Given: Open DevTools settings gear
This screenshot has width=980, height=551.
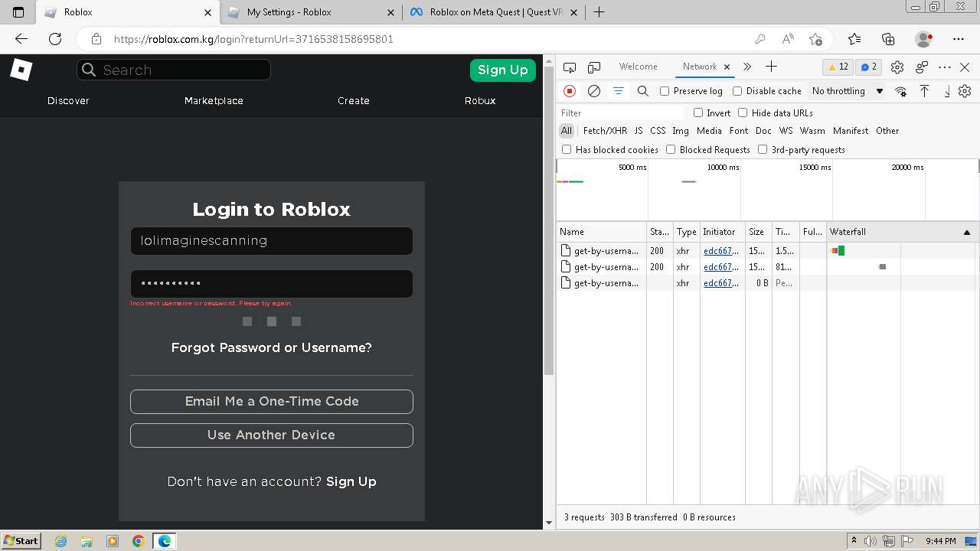Looking at the screenshot, I should 897,67.
